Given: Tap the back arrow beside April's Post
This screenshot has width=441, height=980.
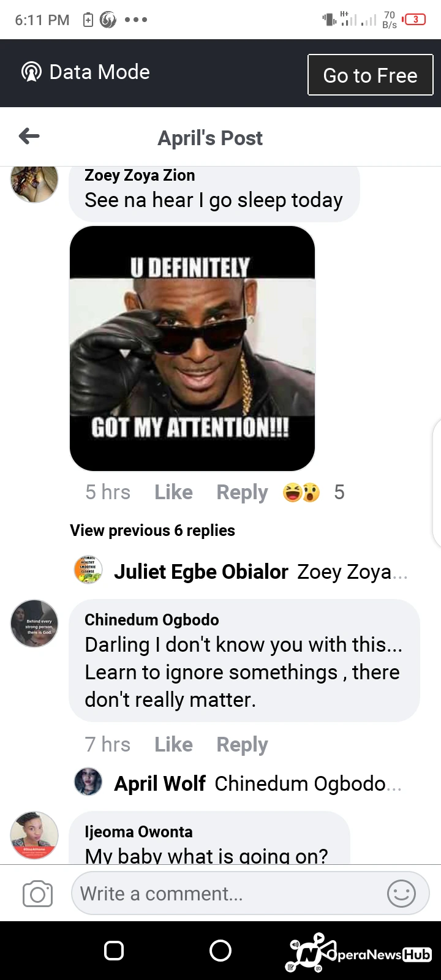Looking at the screenshot, I should (29, 136).
